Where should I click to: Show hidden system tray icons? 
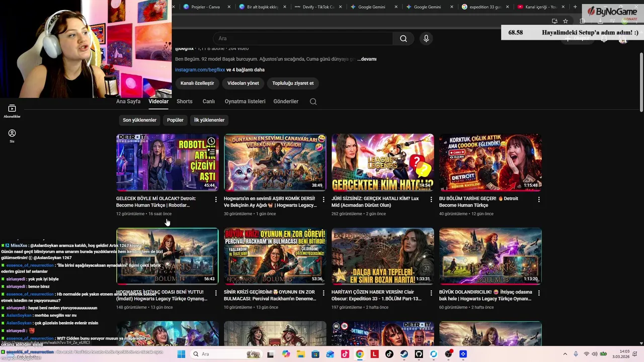click(x=565, y=354)
